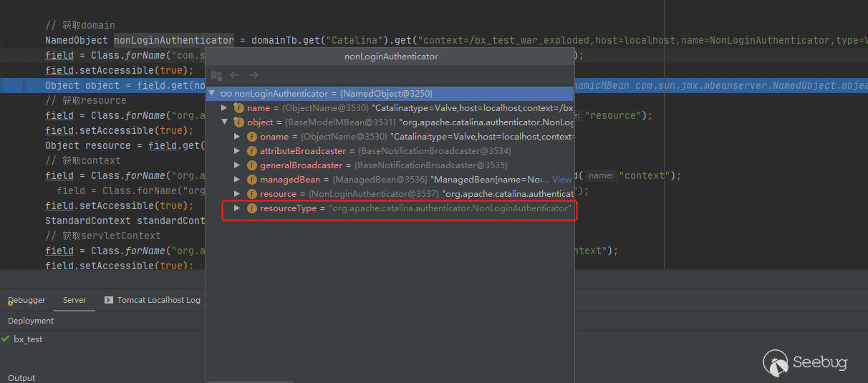Viewport: 868px width, 383px height.
Task: Collapse the object BaseModelMBean node
Action: (225, 122)
